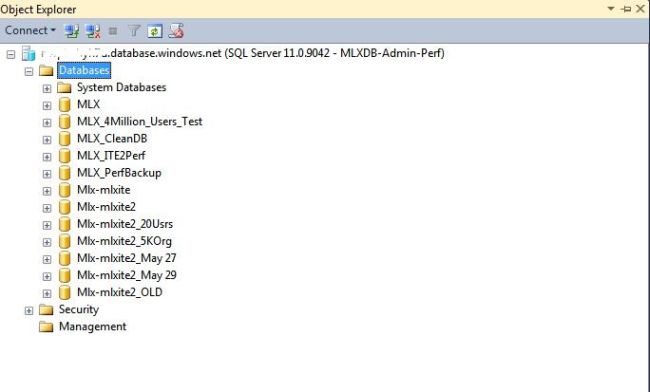Click the Mlx-mlxite2_OLD database icon
Screen dimensions: 650x392
65,292
